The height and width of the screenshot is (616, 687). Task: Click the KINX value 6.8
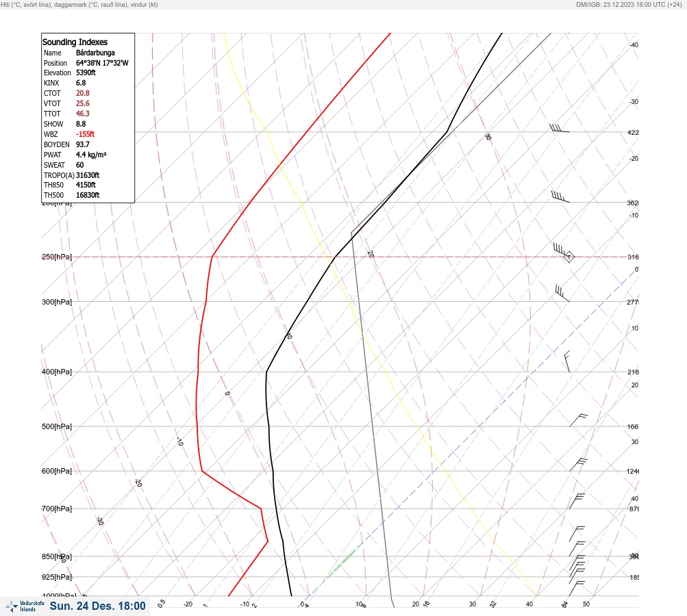point(81,83)
